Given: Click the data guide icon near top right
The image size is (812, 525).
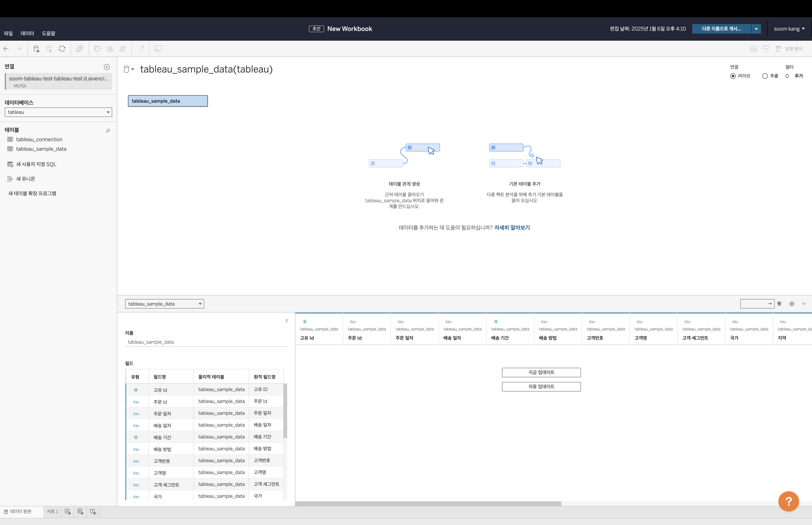Looking at the screenshot, I should tap(753, 49).
